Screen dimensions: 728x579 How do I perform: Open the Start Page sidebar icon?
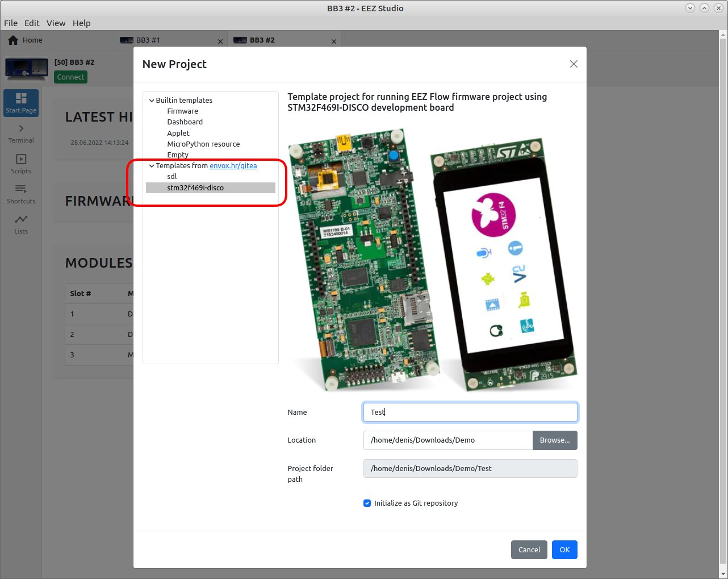tap(21, 103)
